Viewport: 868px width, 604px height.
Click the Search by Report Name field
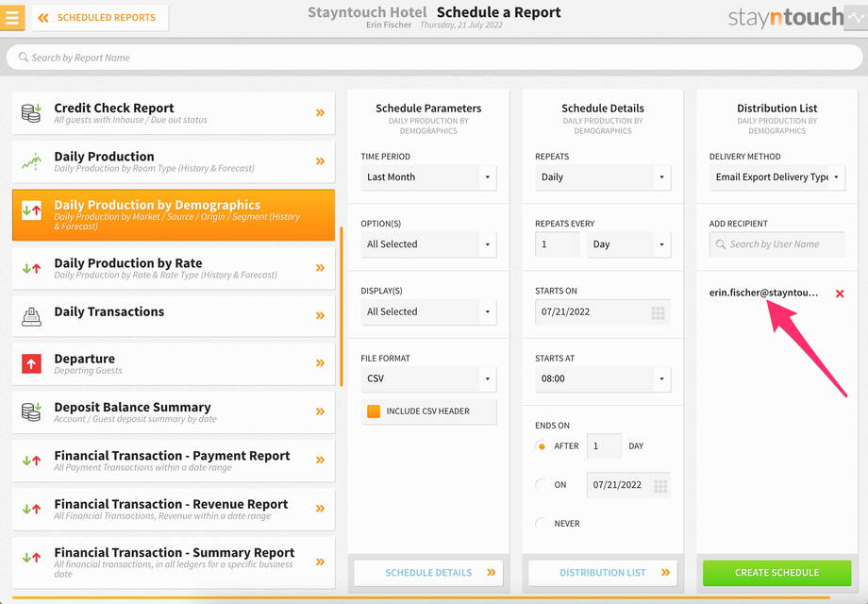434,58
